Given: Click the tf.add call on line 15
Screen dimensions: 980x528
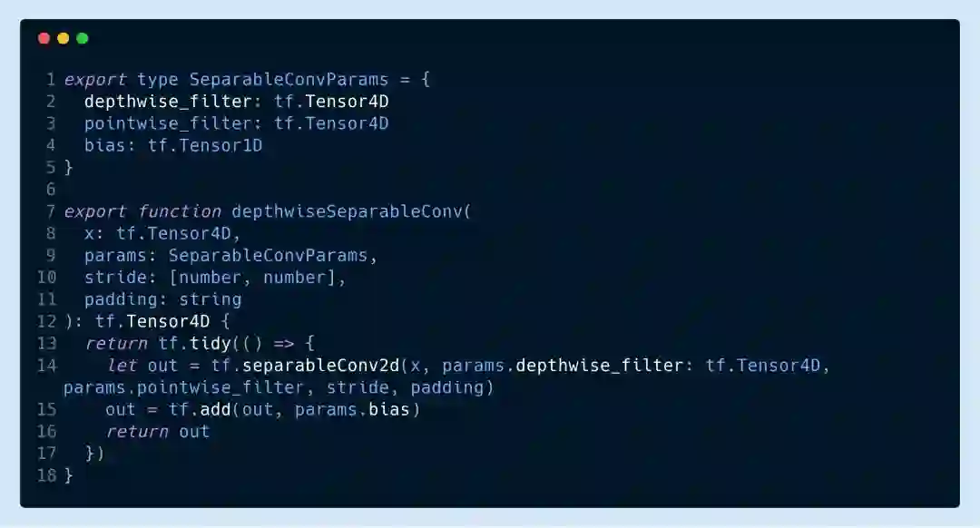Looking at the screenshot, I should pos(200,409).
